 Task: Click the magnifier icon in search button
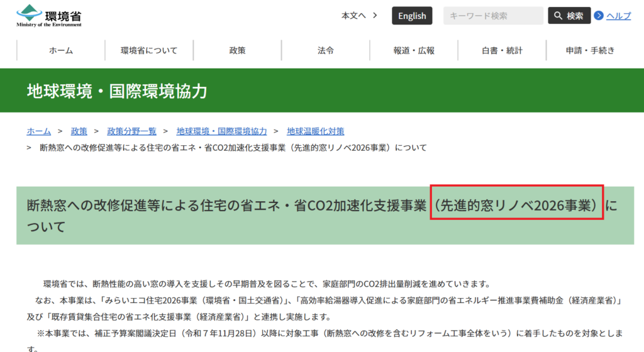[558, 16]
